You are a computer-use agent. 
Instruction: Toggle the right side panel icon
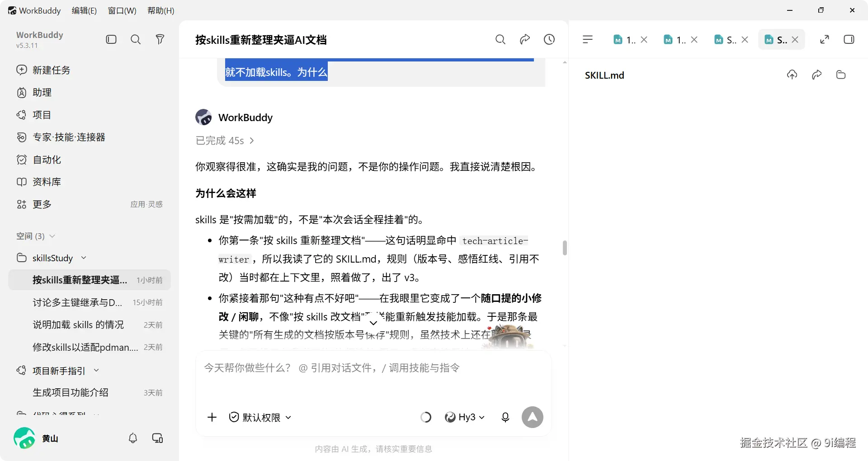tap(849, 40)
